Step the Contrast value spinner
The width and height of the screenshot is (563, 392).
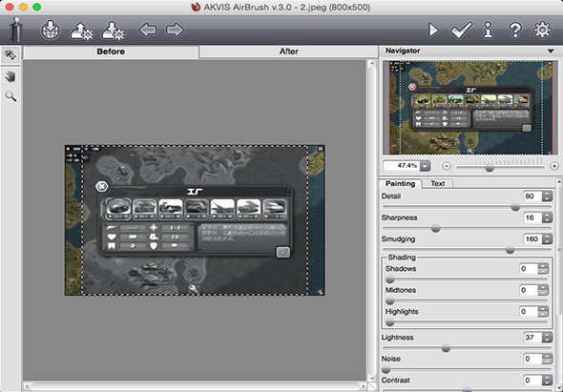(547, 381)
